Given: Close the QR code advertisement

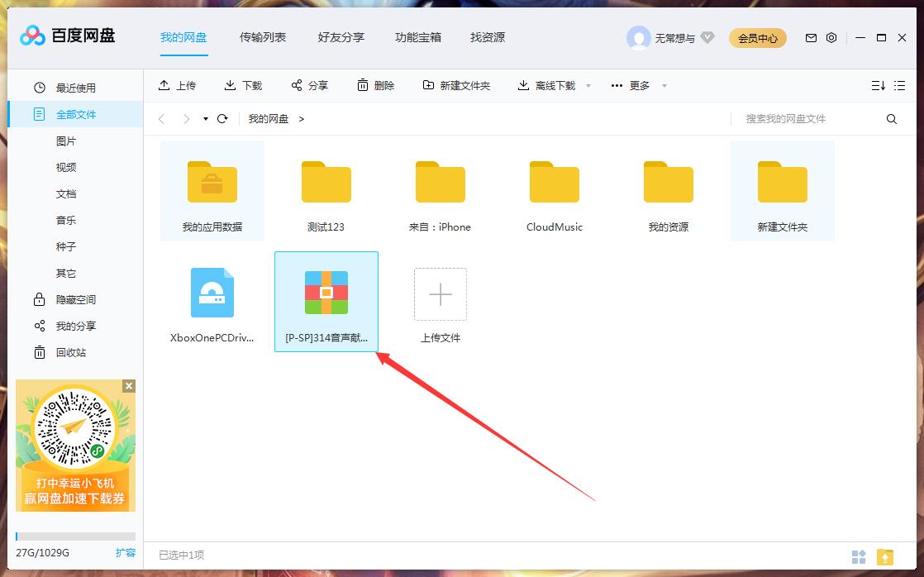Looking at the screenshot, I should tap(128, 386).
